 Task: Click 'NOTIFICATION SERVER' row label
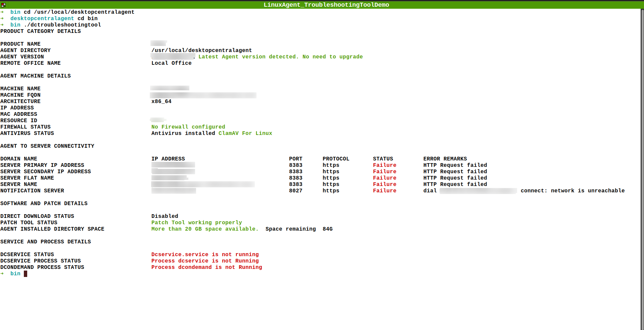(32, 191)
